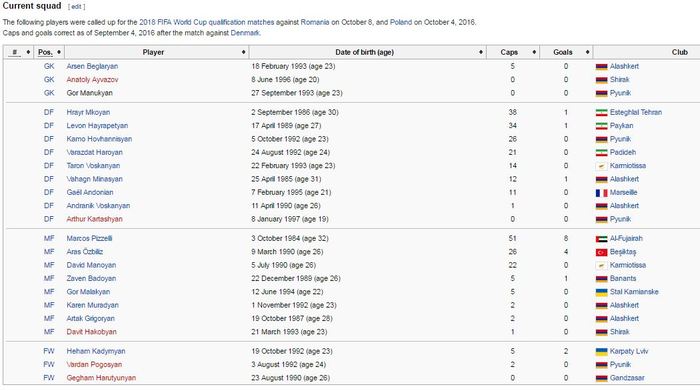The width and height of the screenshot is (700, 391).
Task: Click caps value '38' for Hrayr Mkoyan
Action: tap(512, 112)
